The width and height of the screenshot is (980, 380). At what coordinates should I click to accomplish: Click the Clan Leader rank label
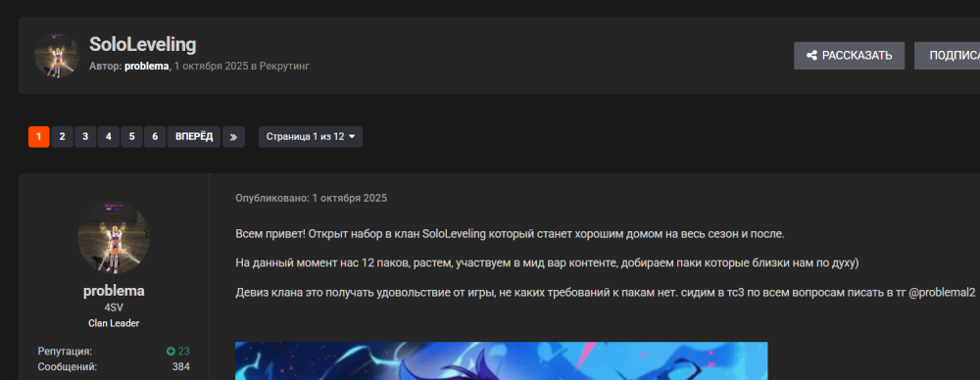pyautogui.click(x=114, y=323)
